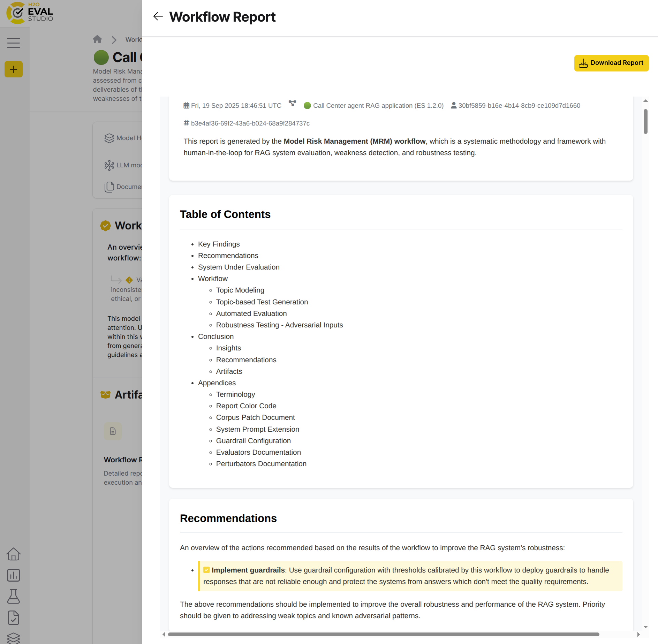Image resolution: width=658 pixels, height=644 pixels.
Task: Expand the breadcrumb chevron next to home
Action: tap(114, 39)
